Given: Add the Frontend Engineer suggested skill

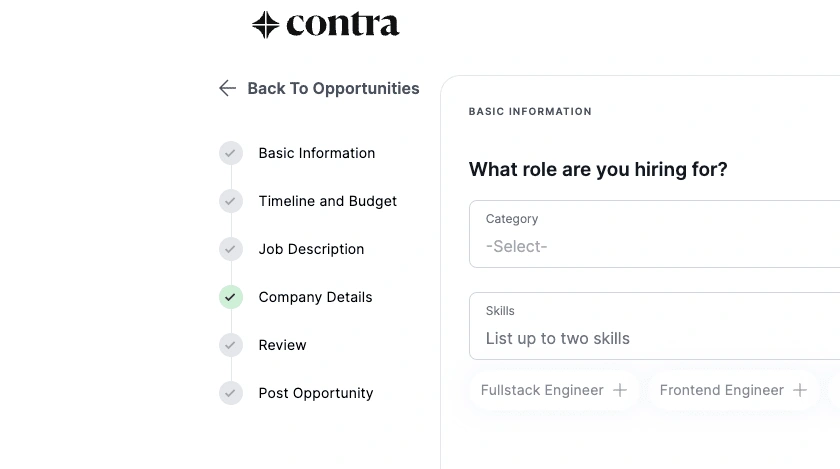Looking at the screenshot, I should [x=733, y=390].
